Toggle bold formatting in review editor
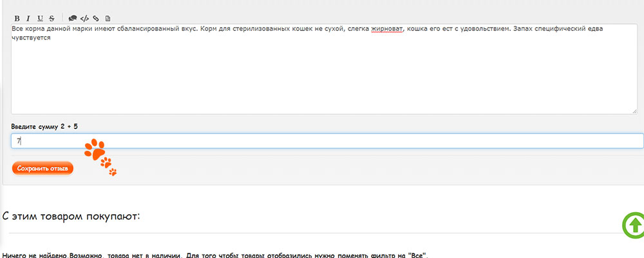This screenshot has height=258, width=644. coord(17,18)
